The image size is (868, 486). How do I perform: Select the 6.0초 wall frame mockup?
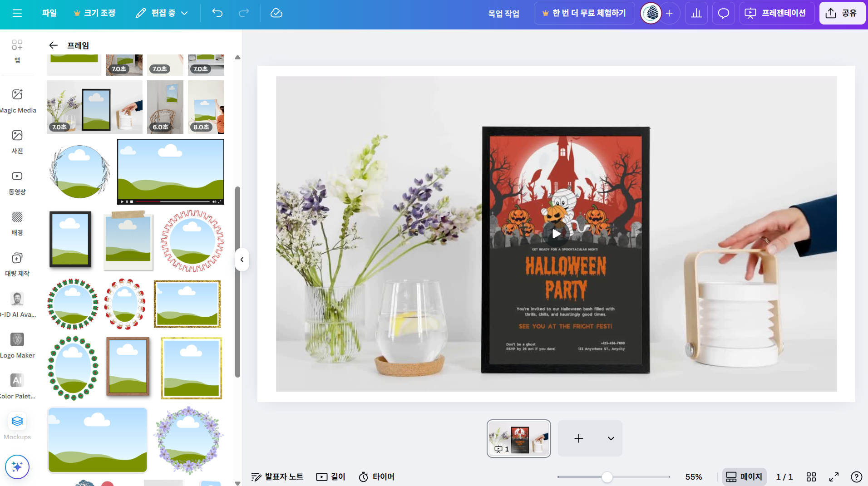[165, 107]
